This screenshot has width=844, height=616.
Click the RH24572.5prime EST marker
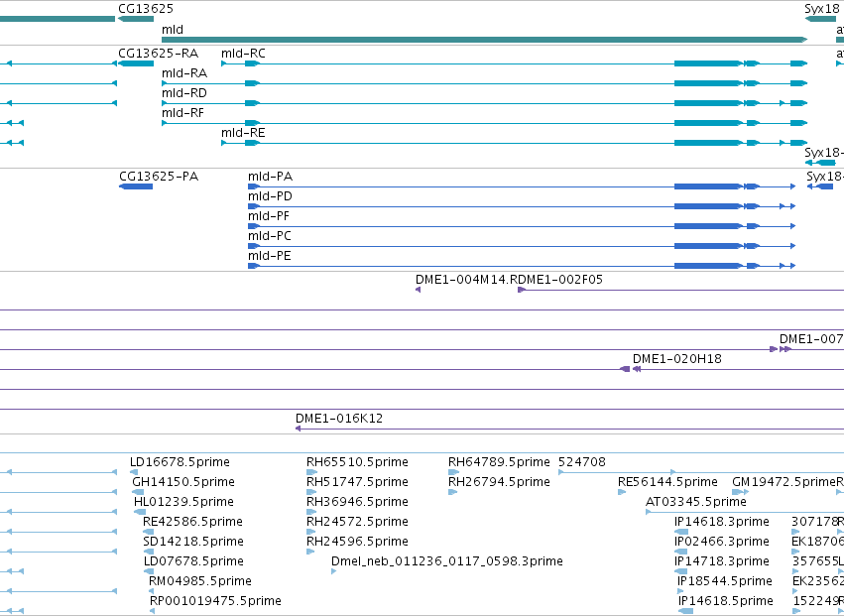pos(310,532)
